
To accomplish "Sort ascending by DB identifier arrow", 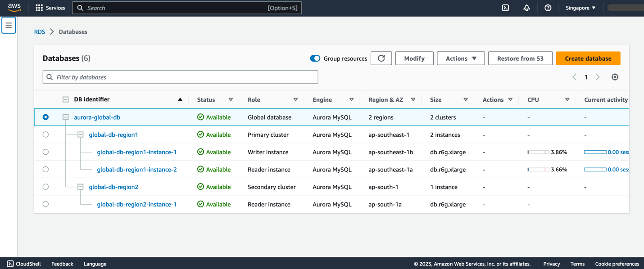I will (x=180, y=99).
